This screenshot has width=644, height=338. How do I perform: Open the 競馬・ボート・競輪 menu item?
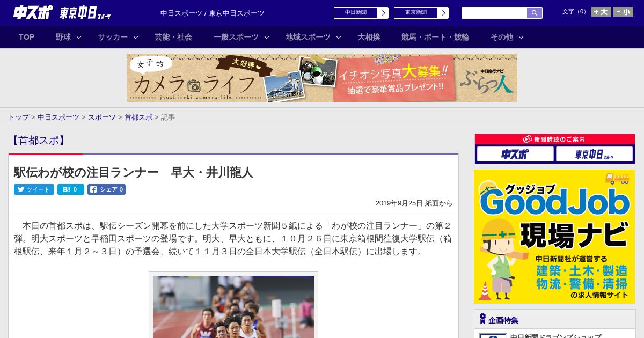pos(435,37)
